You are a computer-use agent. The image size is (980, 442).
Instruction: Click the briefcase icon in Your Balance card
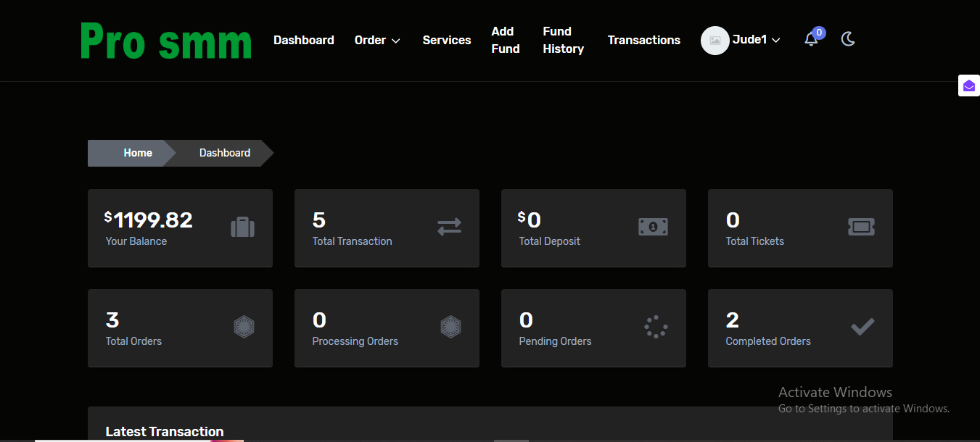coord(242,228)
